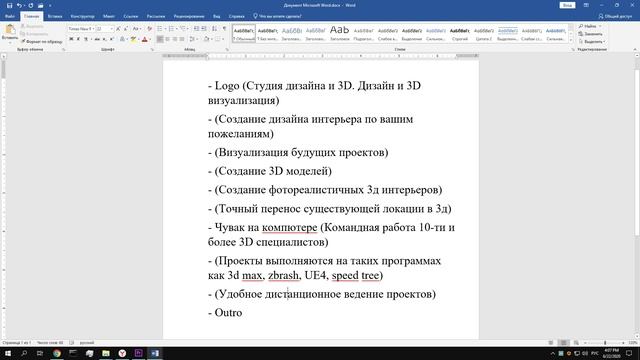Open Yandex browser from the taskbar

tap(122, 353)
